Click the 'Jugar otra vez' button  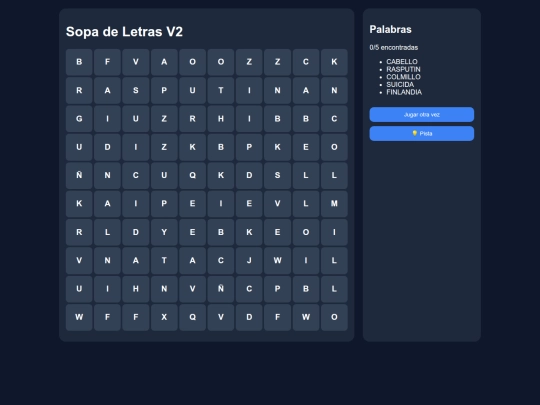coord(422,114)
